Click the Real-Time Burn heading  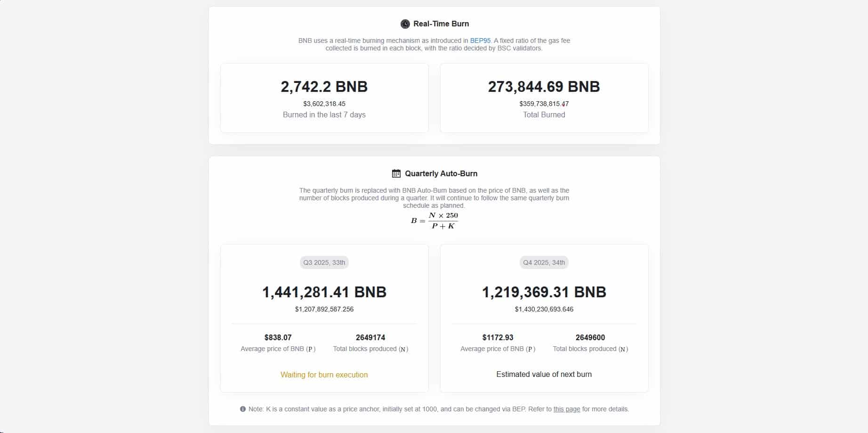[x=441, y=24]
